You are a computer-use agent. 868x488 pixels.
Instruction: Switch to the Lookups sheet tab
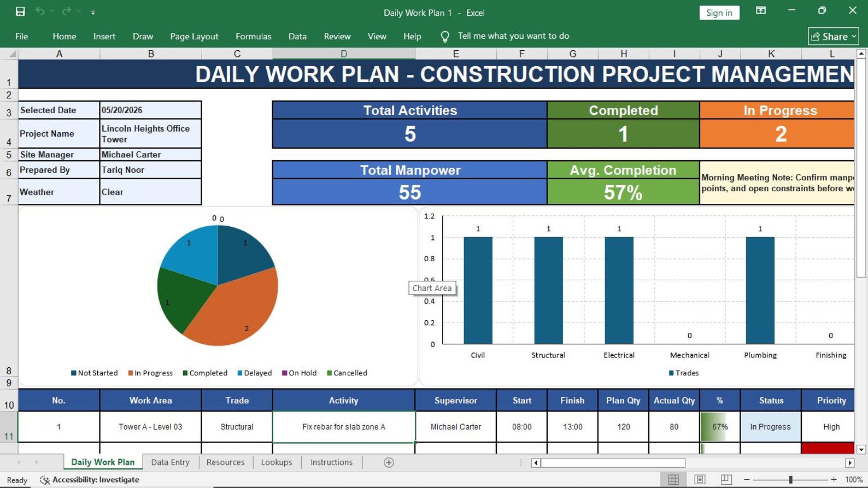coord(277,462)
